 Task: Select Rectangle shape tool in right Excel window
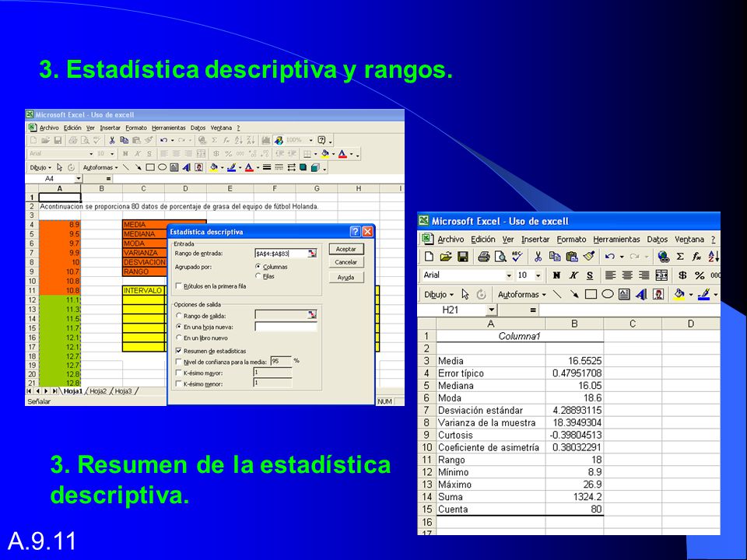591,294
